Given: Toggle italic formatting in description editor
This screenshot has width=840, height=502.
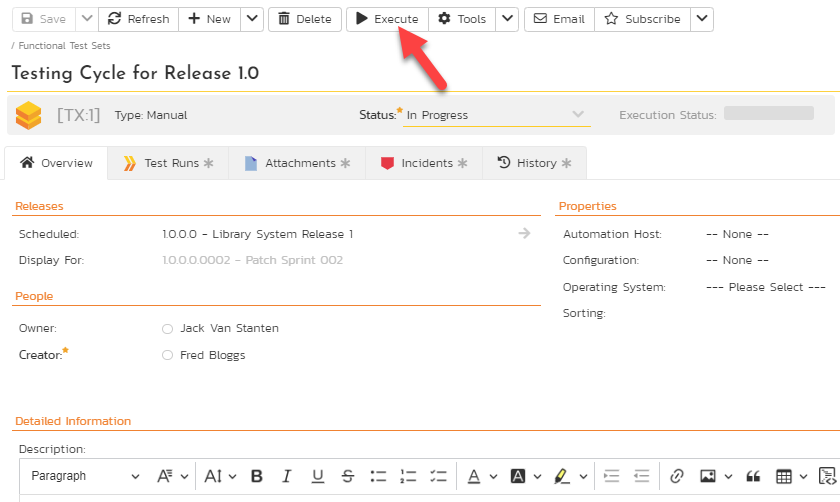Looking at the screenshot, I should click(x=287, y=476).
